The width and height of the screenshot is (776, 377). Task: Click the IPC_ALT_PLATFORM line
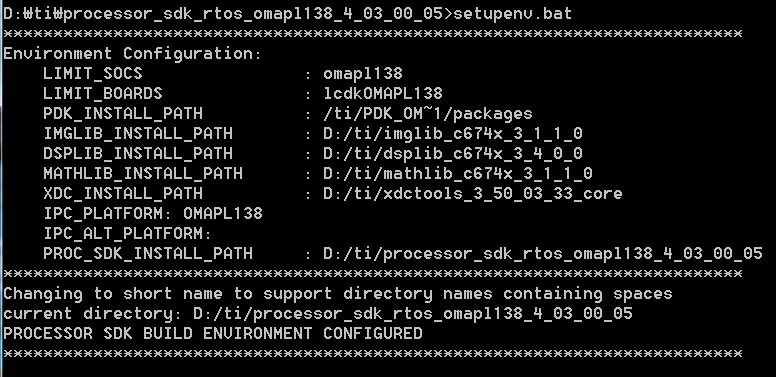click(127, 234)
